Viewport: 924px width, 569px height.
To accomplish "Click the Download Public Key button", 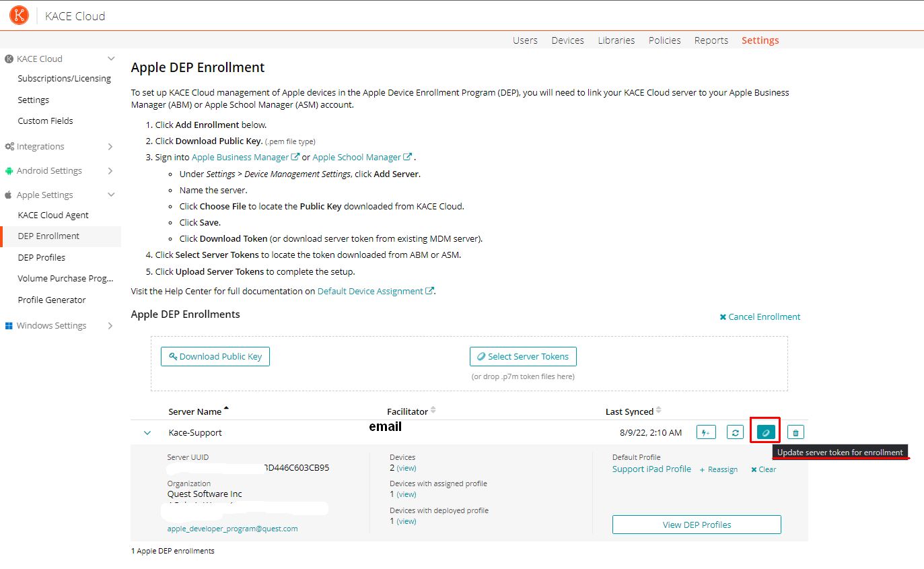I will (x=215, y=356).
